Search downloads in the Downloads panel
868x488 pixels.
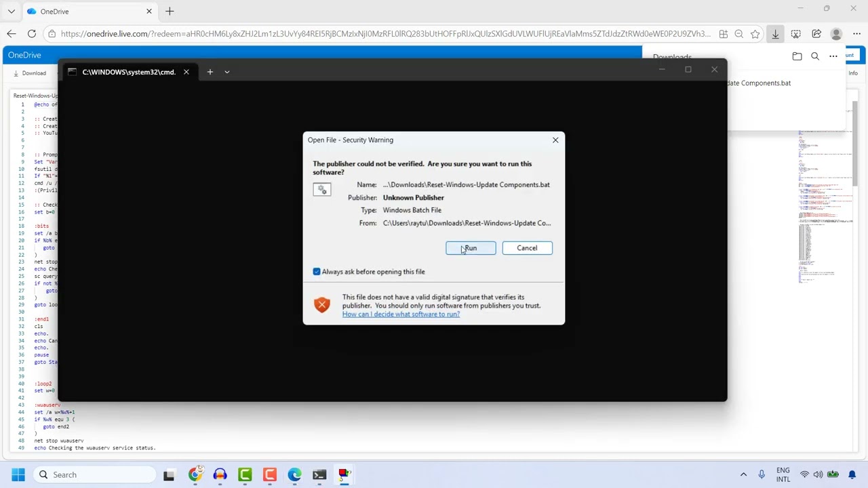[x=815, y=56]
